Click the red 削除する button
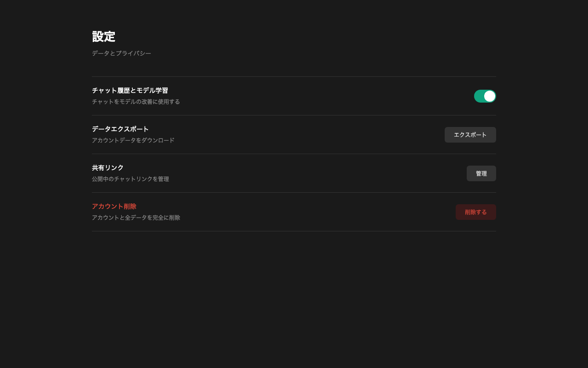Screen dimensions: 588x368 (475, 212)
